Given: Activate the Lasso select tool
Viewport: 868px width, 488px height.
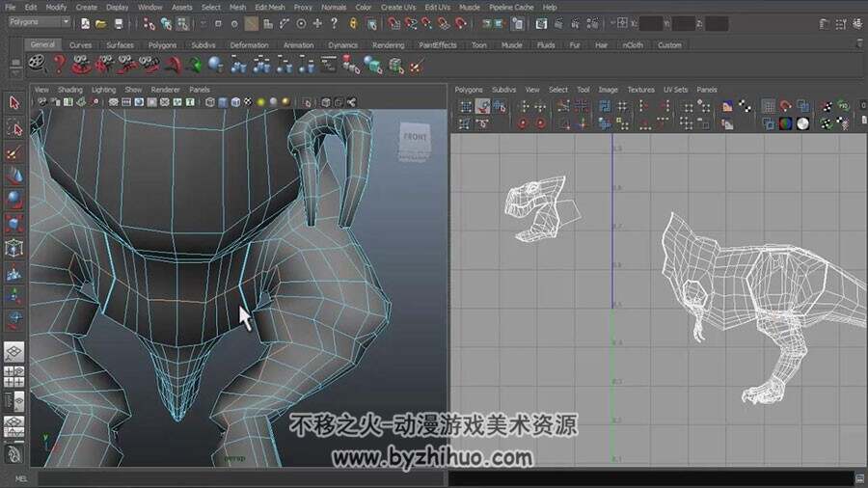Looking at the screenshot, I should 14,129.
